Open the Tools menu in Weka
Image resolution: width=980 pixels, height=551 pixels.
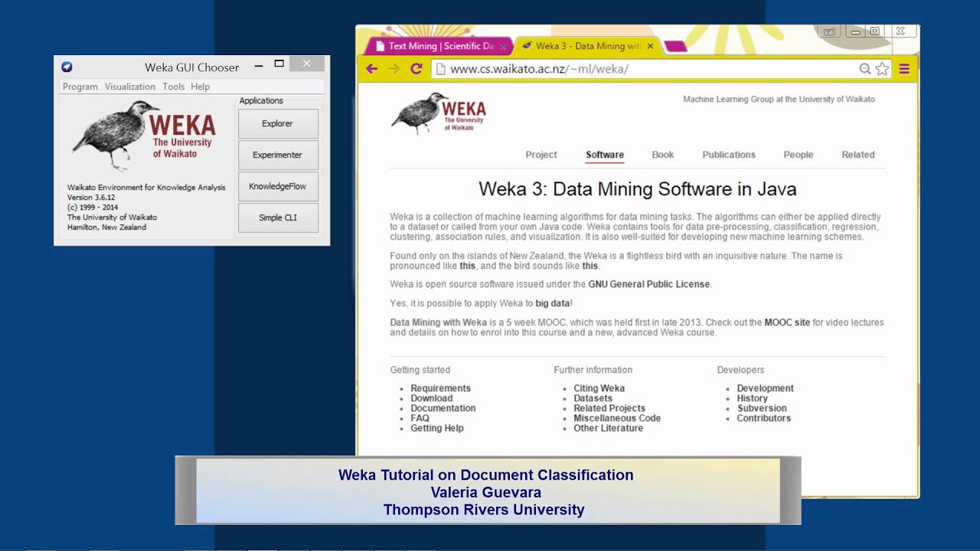[173, 86]
